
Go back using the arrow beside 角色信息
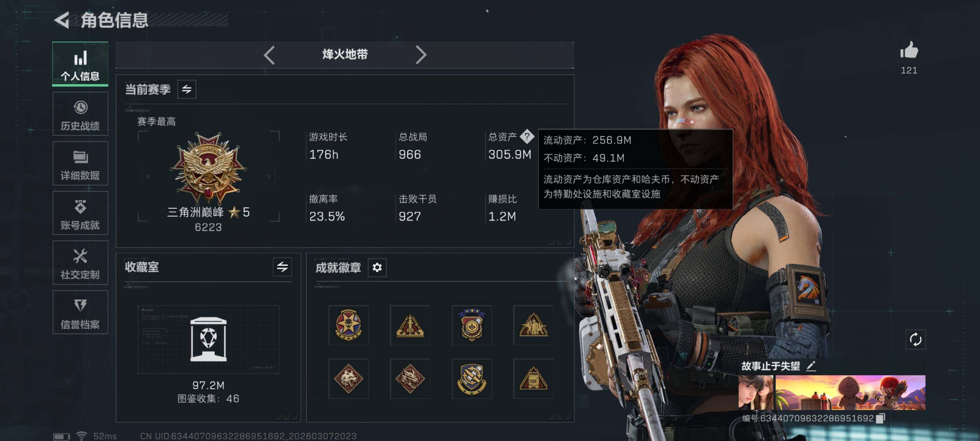62,20
